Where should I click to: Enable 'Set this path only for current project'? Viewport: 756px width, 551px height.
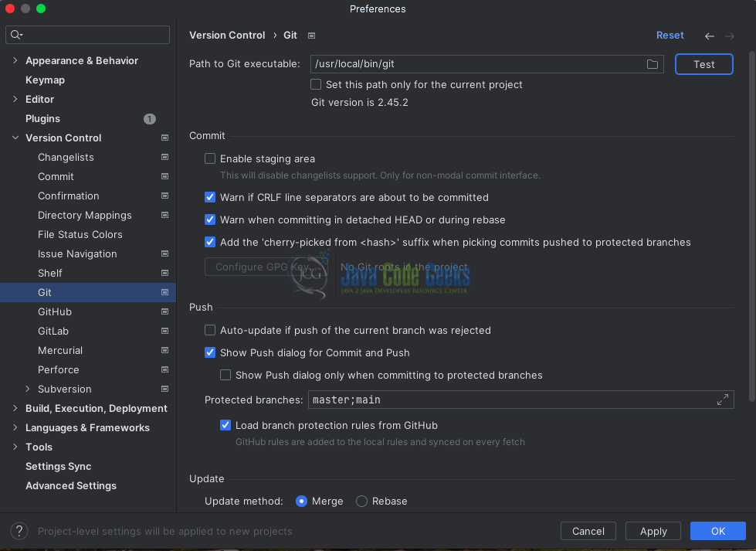[316, 84]
